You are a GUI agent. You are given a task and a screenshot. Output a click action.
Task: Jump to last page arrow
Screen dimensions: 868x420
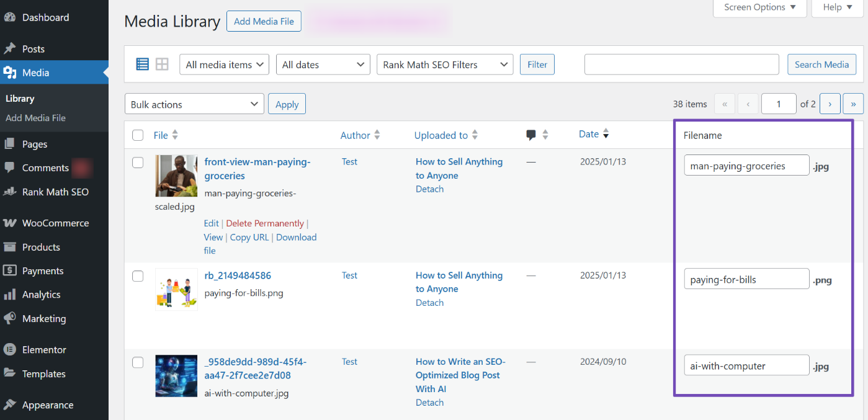(x=854, y=104)
